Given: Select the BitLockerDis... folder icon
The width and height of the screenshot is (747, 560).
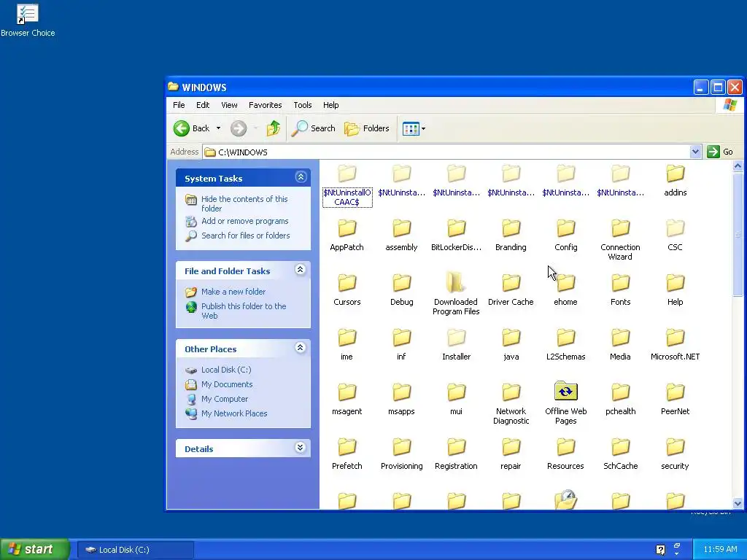Looking at the screenshot, I should (x=457, y=228).
